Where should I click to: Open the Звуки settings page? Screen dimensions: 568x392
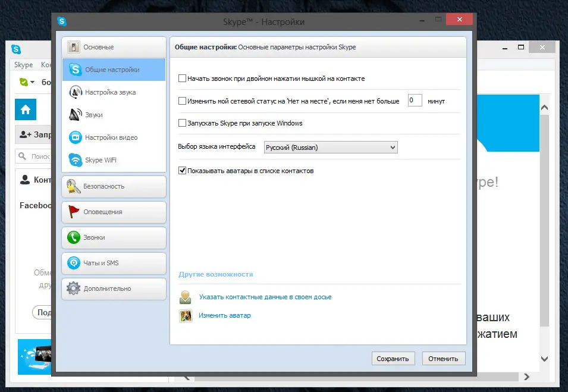pos(114,115)
